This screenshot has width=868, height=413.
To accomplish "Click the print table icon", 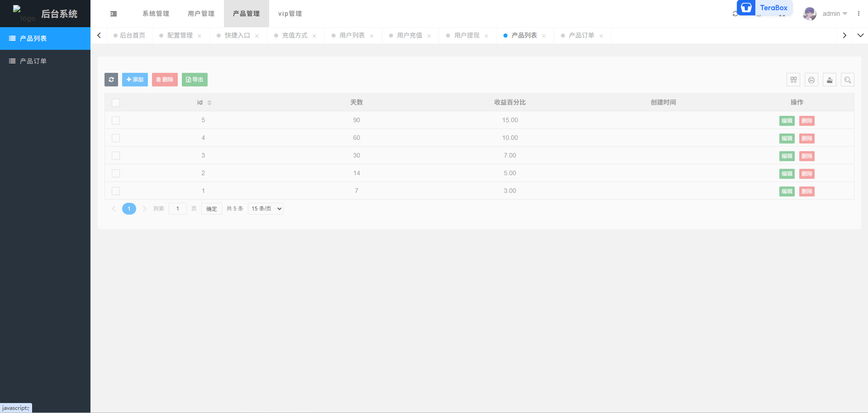I will 811,80.
